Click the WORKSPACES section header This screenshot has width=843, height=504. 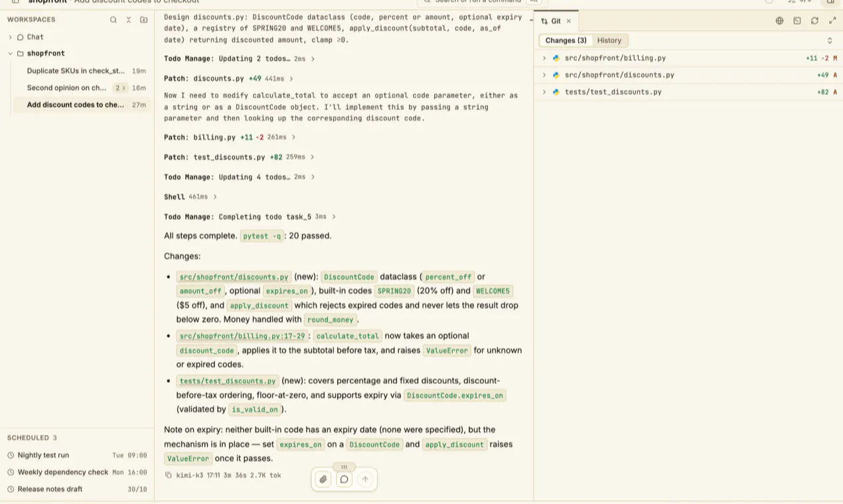pos(31,20)
